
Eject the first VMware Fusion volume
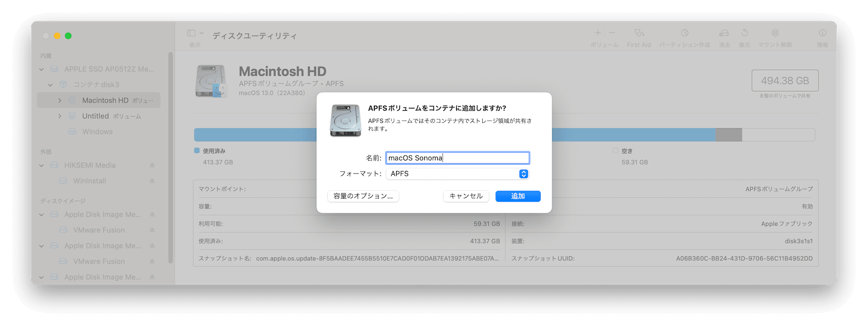coord(152,230)
